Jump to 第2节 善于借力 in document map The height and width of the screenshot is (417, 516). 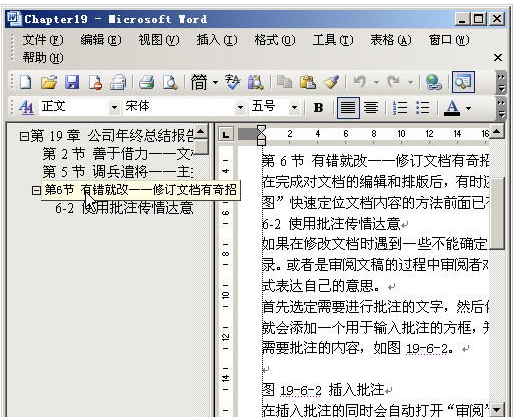[x=118, y=154]
